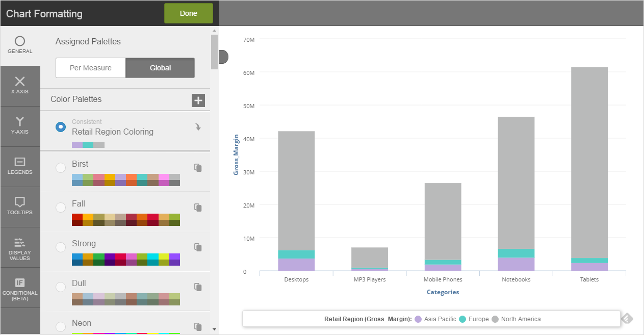Open the Legends settings tab

coord(20,166)
